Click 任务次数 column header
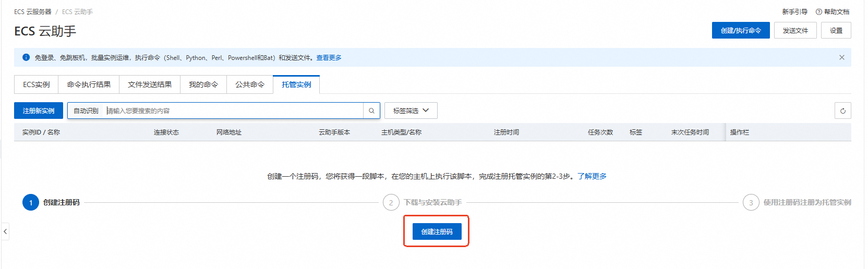The height and width of the screenshot is (269, 868). pos(600,132)
